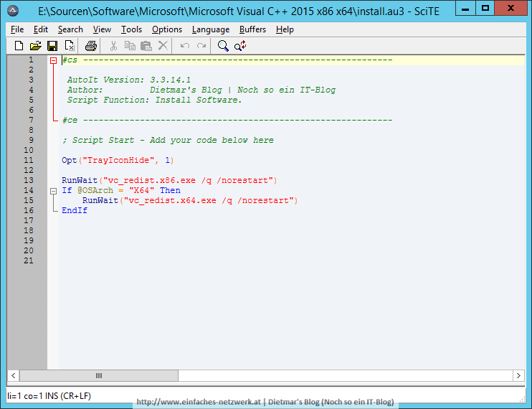Click the Cut scissors icon
The height and width of the screenshot is (409, 532).
[113, 45]
